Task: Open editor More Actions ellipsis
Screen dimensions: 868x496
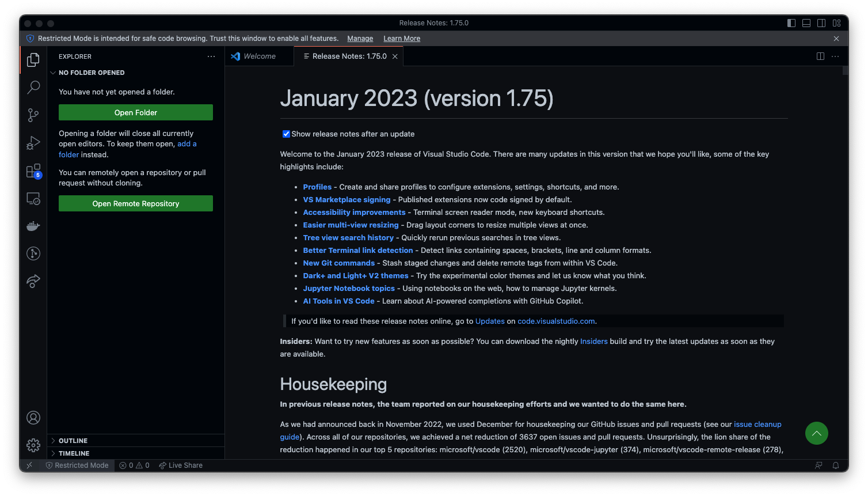Action: [835, 56]
